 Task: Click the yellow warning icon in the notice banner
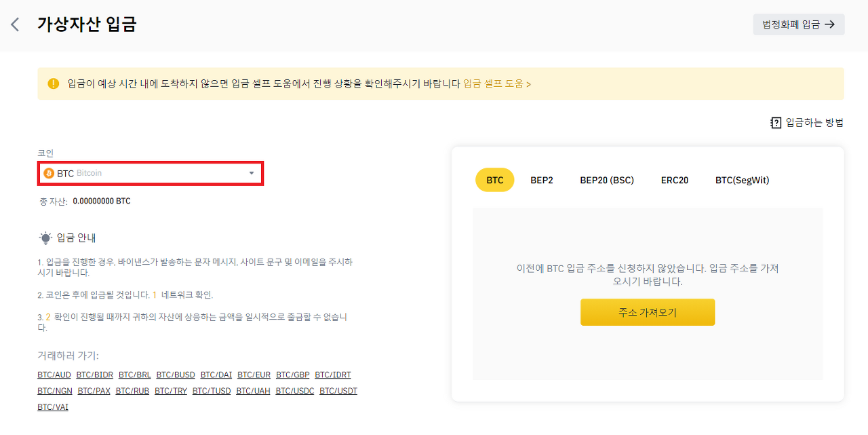[x=54, y=84]
